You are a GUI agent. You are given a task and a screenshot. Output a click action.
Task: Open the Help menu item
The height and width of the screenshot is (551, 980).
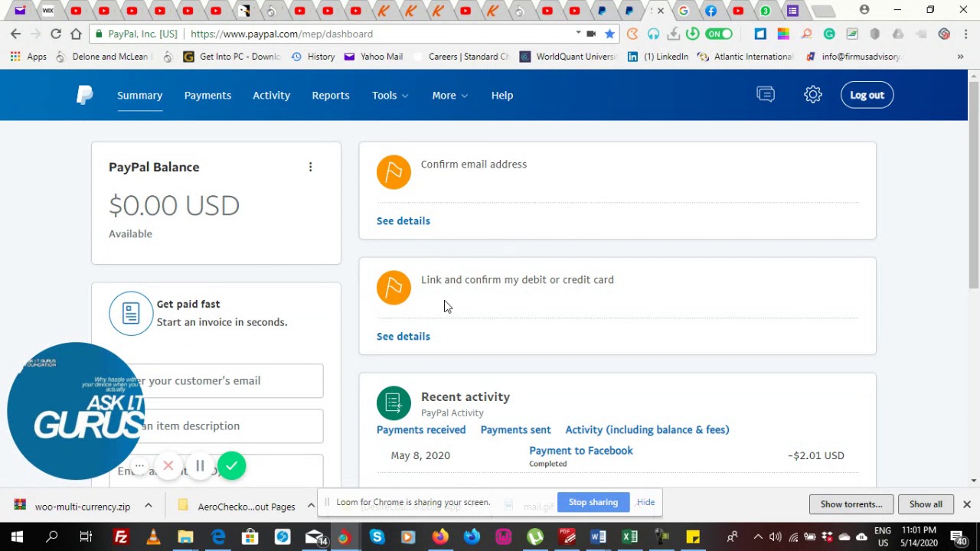point(502,95)
